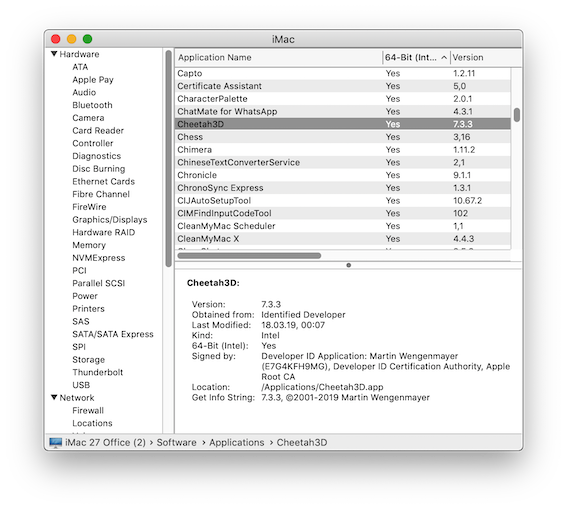This screenshot has width=567, height=509.
Task: Sort by Application Name column header
Action: click(x=278, y=57)
